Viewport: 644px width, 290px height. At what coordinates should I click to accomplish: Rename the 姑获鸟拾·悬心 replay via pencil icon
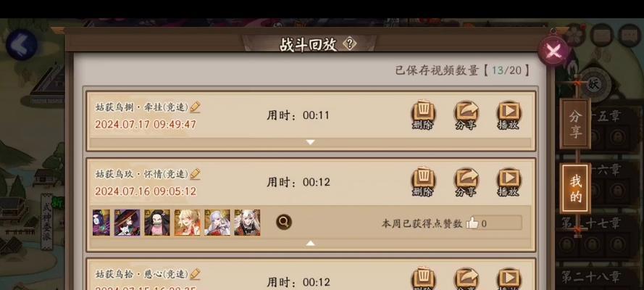pos(195,273)
